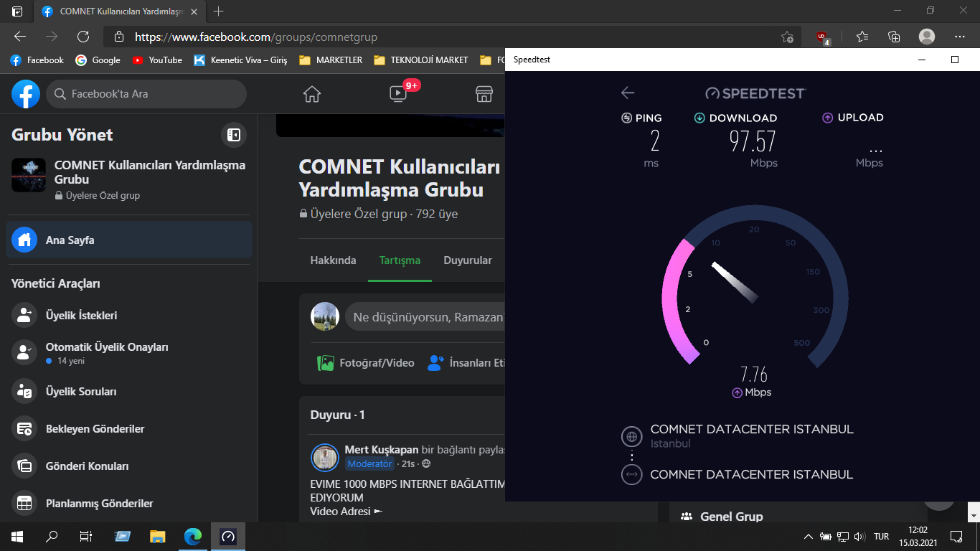The width and height of the screenshot is (980, 551).
Task: Open Otomatik Üyelik Onayları
Action: 129,353
